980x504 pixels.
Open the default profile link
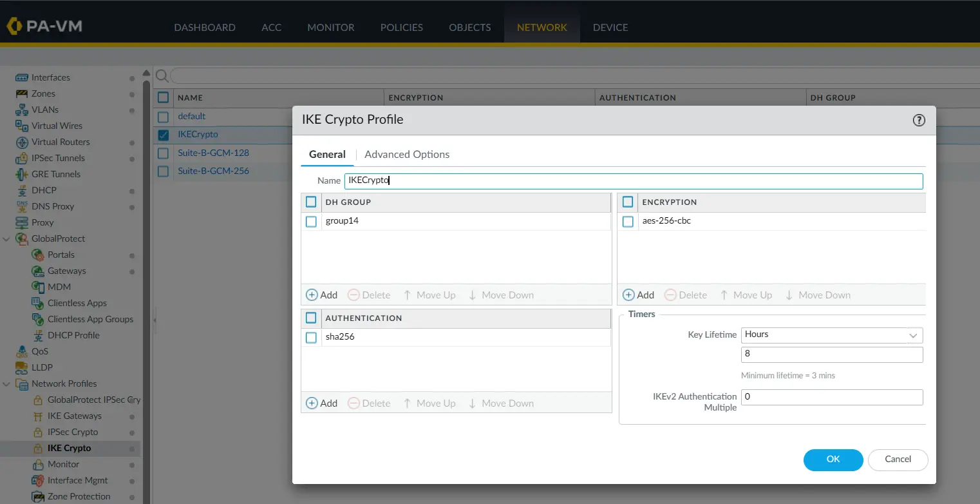[192, 117]
